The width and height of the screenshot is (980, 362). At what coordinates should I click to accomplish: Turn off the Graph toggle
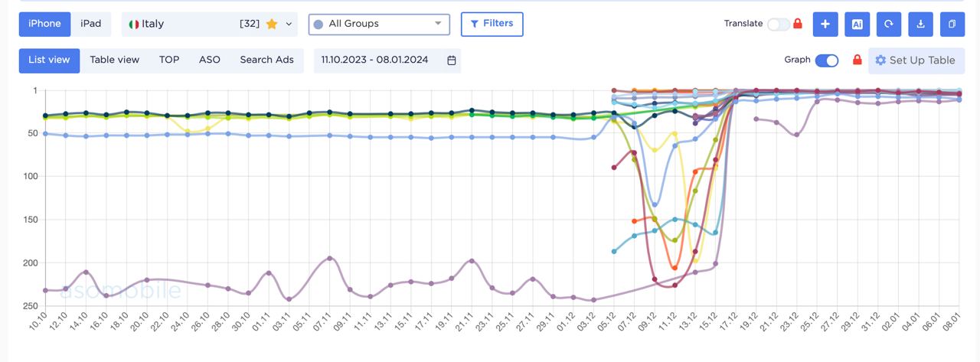(827, 60)
